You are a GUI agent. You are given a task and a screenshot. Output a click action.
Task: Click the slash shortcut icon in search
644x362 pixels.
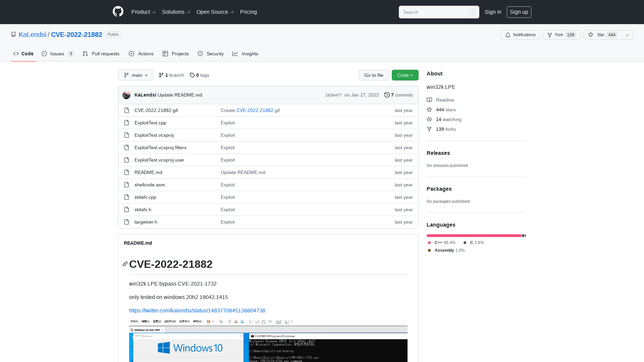point(473,12)
